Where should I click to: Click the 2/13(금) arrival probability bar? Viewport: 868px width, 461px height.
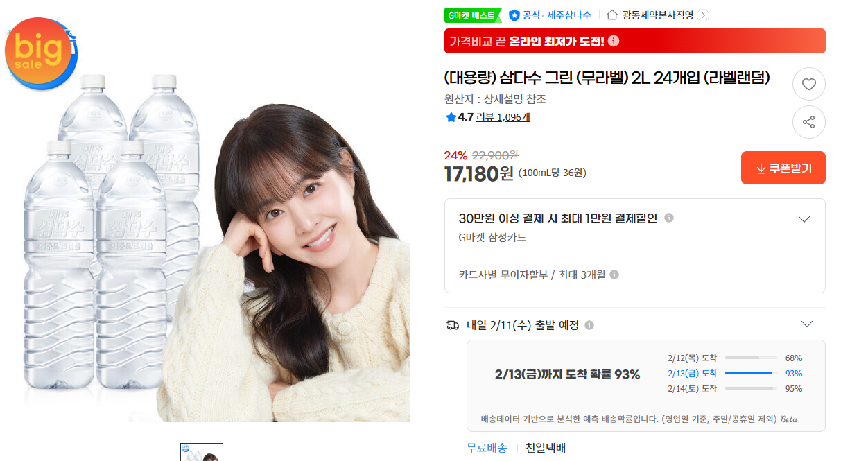pos(751,373)
